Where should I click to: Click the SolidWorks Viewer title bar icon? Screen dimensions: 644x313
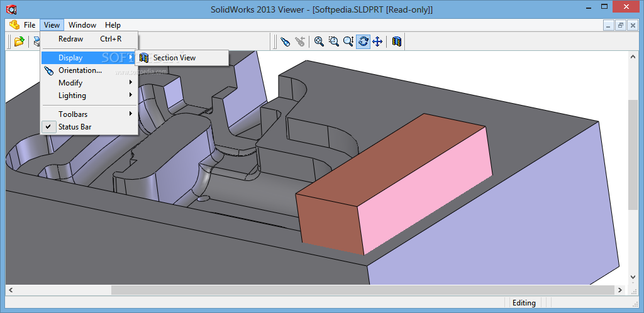(12, 9)
